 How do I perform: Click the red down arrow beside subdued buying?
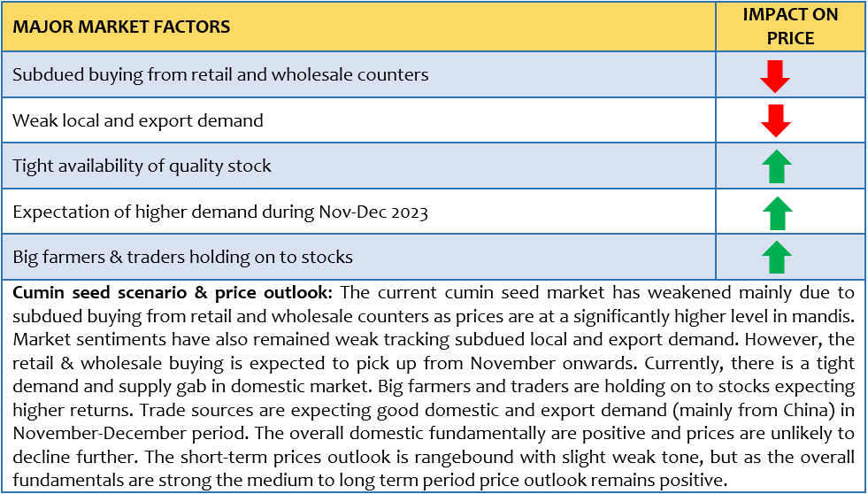coord(775,76)
